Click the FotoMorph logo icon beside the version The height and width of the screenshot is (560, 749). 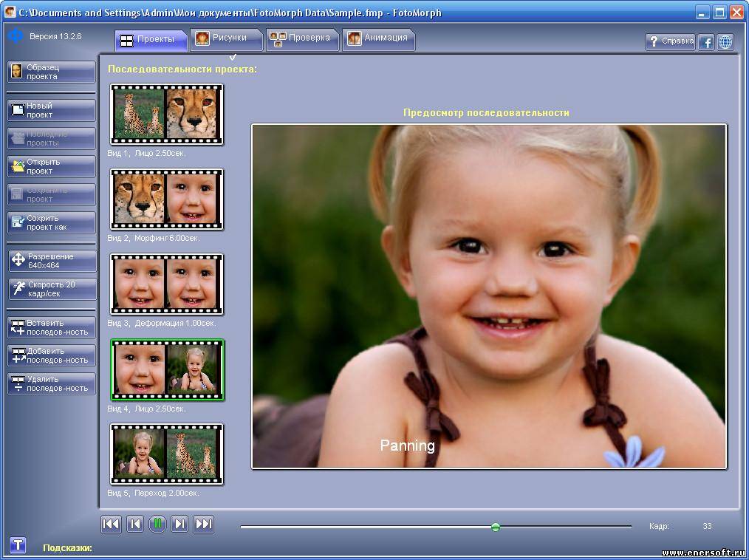coord(16,36)
